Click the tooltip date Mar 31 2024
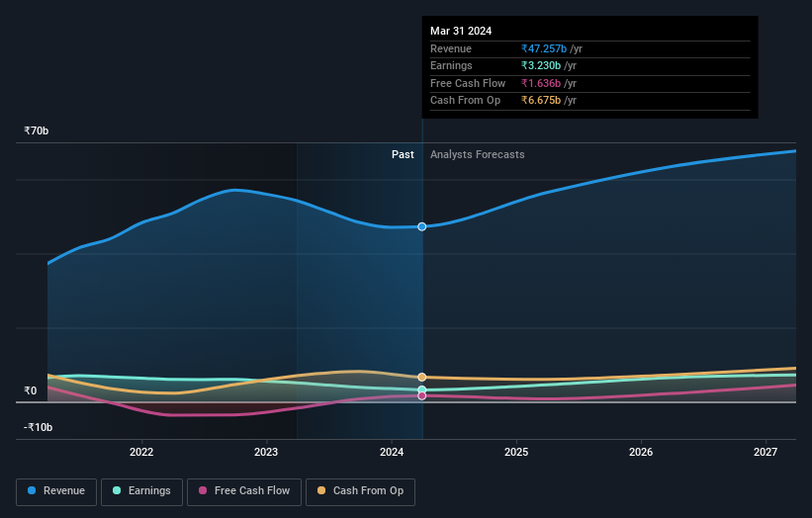The width and height of the screenshot is (812, 518). point(461,31)
